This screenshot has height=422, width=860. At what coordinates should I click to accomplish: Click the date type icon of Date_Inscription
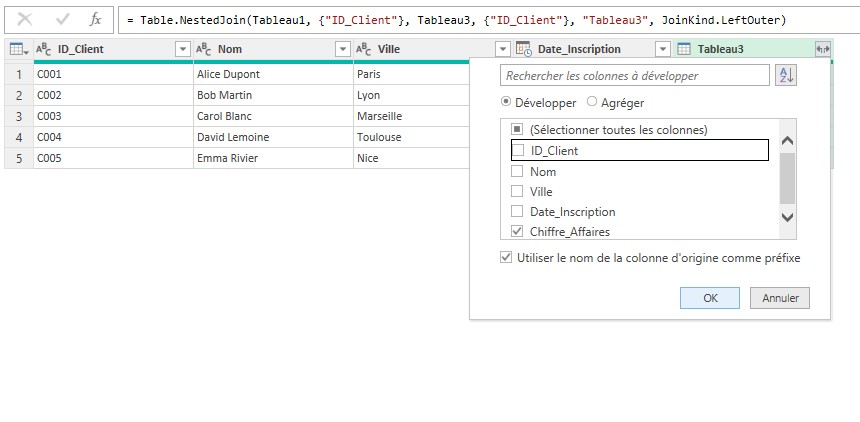[523, 49]
